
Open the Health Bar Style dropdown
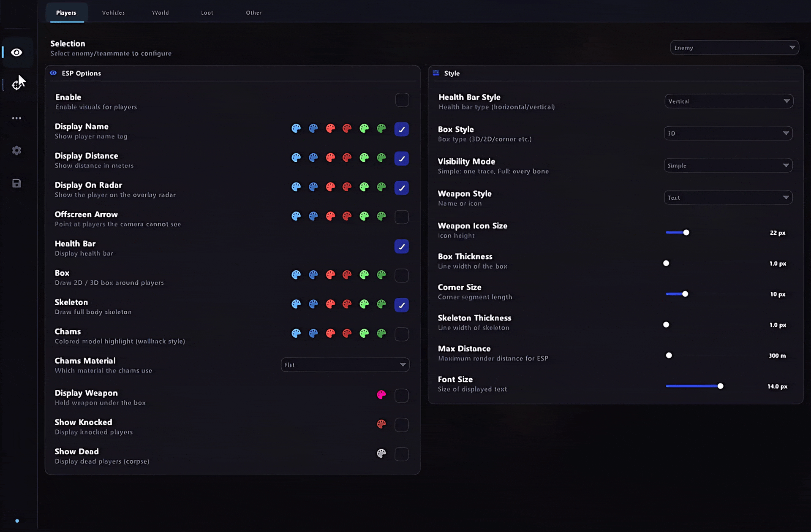tap(729, 101)
